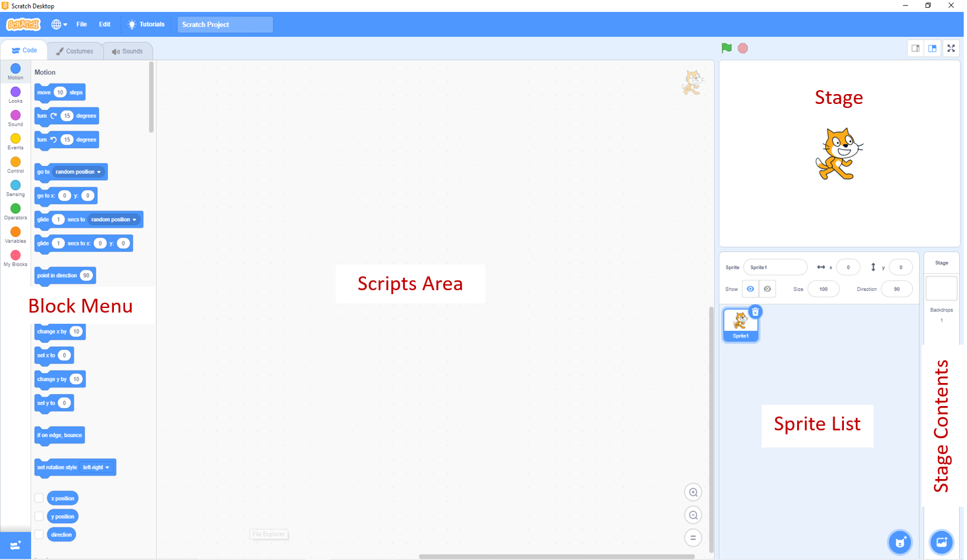Reset scripts area zoom to default
The image size is (967, 560).
click(693, 538)
